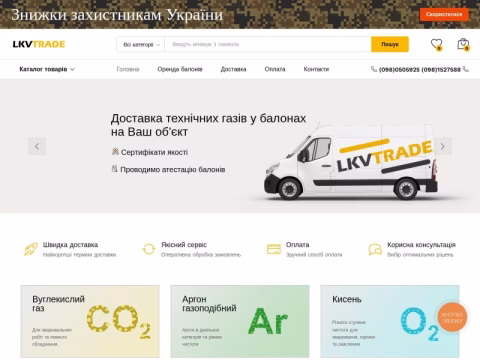
Task: Click the orange call-back round button
Action: pos(452,317)
